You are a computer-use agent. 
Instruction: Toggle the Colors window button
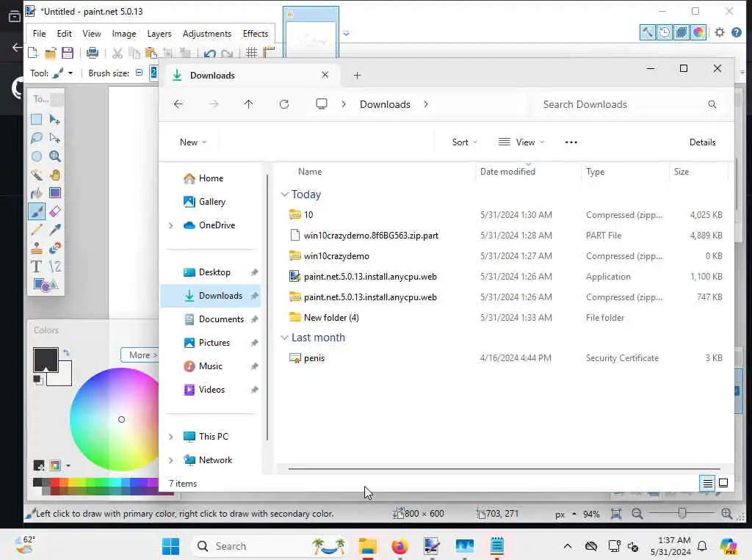(698, 32)
